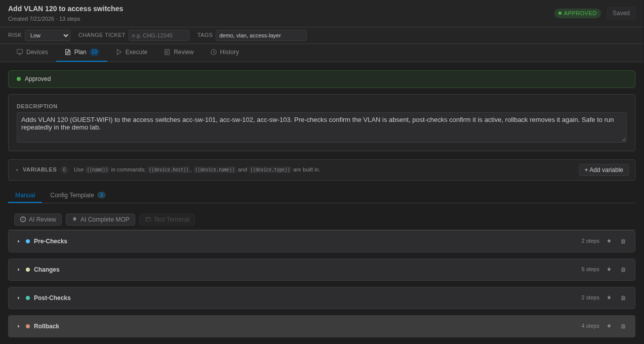Click the AI sparkle icon on Changes
Viewport: 644px width, 344px height.
point(609,270)
